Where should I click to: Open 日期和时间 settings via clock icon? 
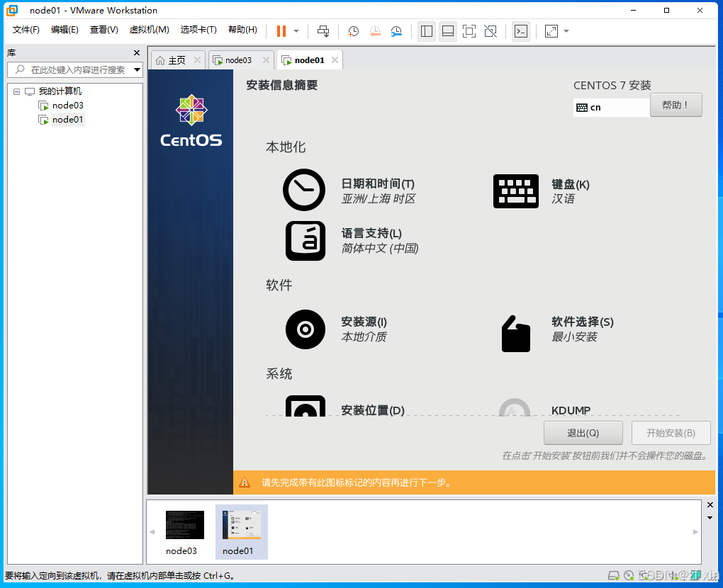pos(304,190)
